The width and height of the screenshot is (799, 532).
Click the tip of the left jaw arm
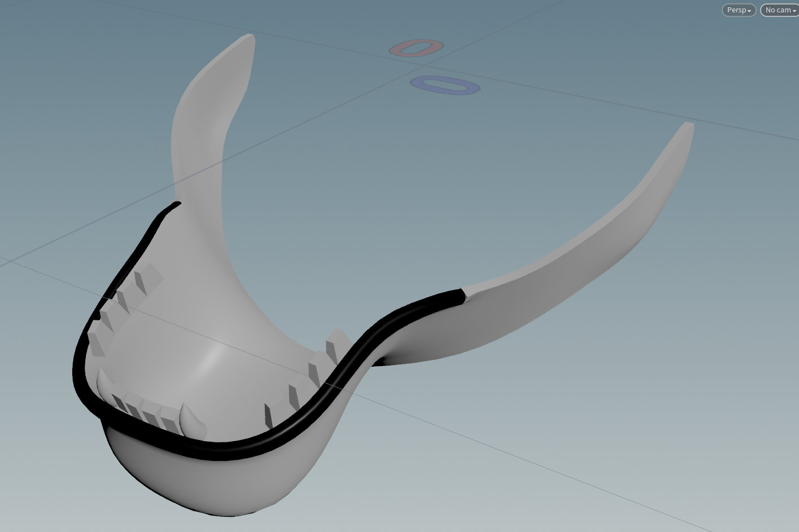click(x=247, y=39)
